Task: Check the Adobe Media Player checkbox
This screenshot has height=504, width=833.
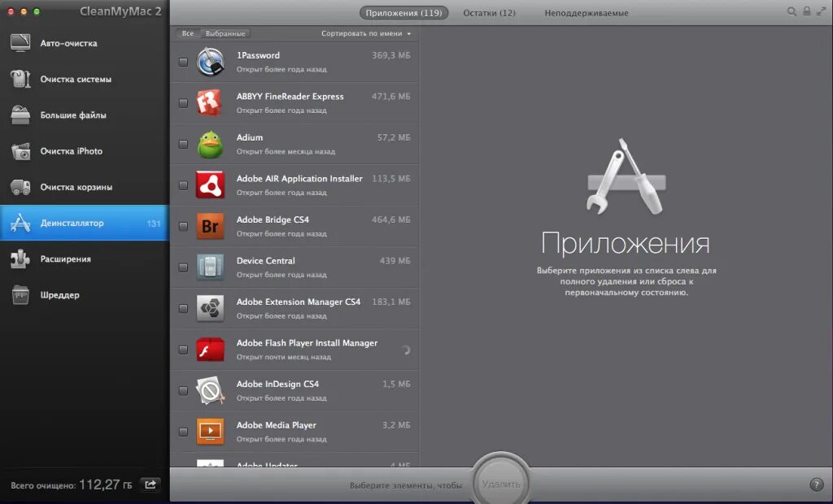Action: pos(183,431)
